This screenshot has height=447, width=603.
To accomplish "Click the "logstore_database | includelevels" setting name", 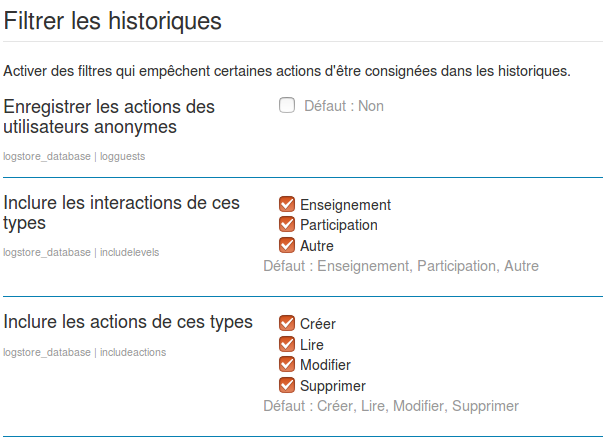I will pos(81,252).
